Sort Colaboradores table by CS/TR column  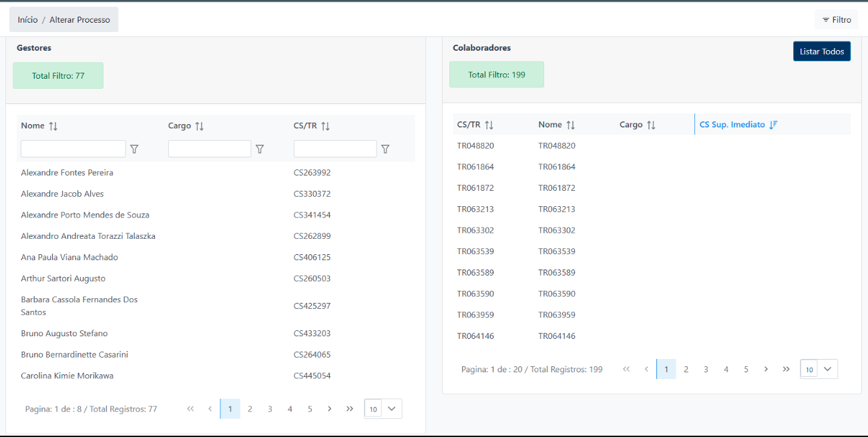489,125
